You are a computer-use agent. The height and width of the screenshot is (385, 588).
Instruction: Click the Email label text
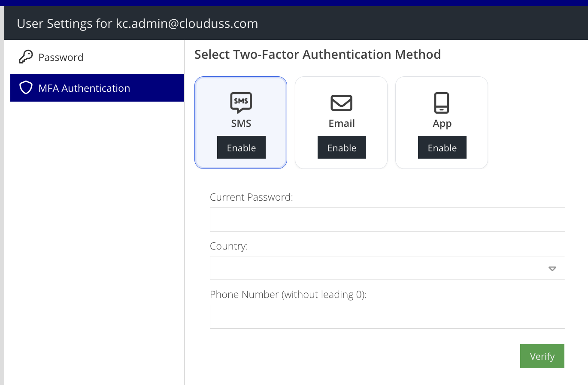(342, 123)
